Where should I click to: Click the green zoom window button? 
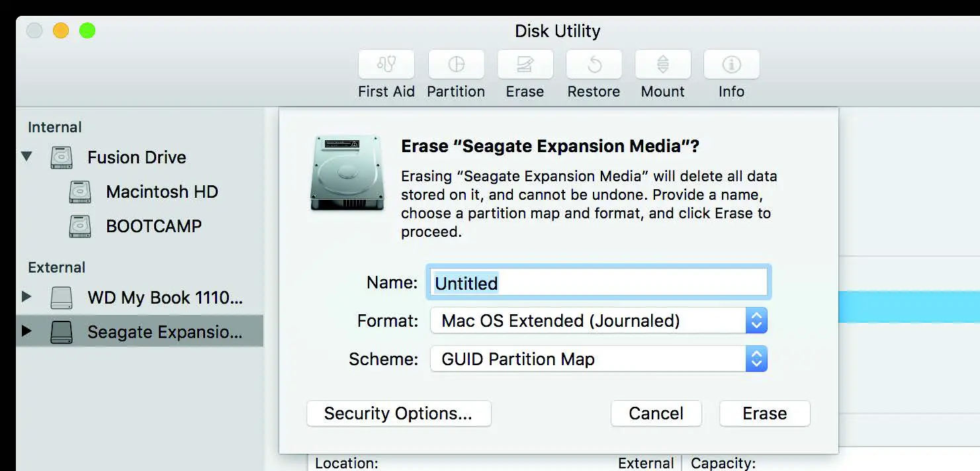click(x=87, y=30)
